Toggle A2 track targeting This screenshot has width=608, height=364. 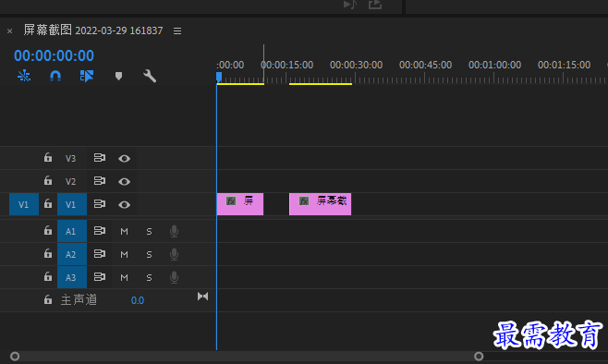tap(72, 254)
